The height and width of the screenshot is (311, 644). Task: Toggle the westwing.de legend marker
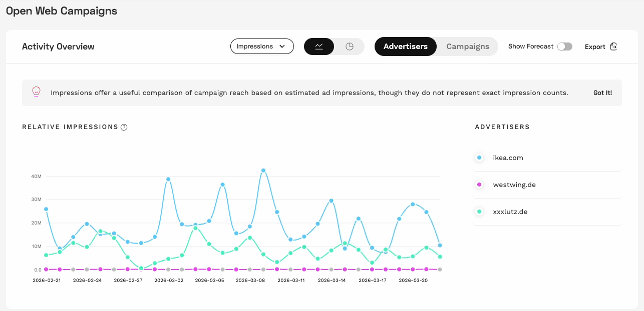[479, 184]
